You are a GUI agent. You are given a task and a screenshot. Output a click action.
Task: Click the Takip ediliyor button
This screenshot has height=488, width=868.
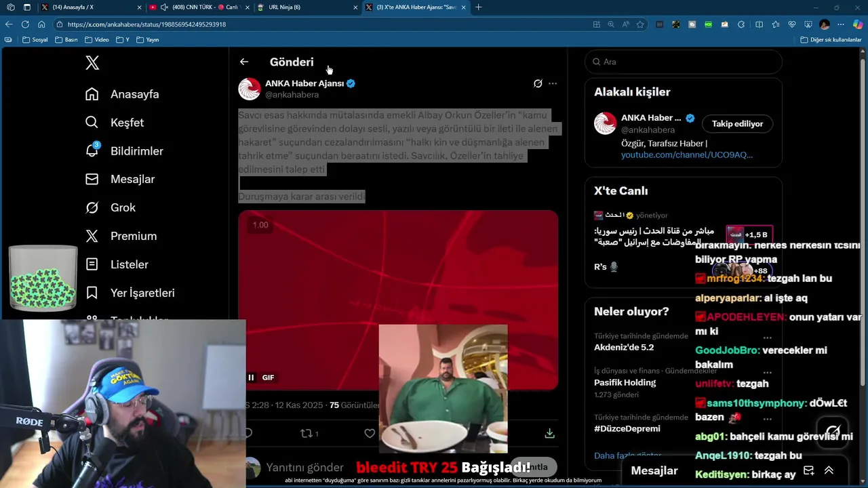pos(737,124)
